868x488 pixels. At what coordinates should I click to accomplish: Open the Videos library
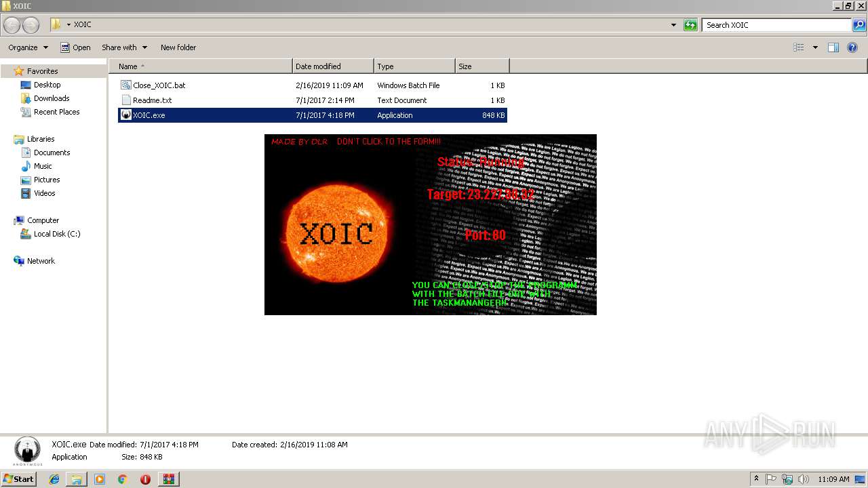45,193
